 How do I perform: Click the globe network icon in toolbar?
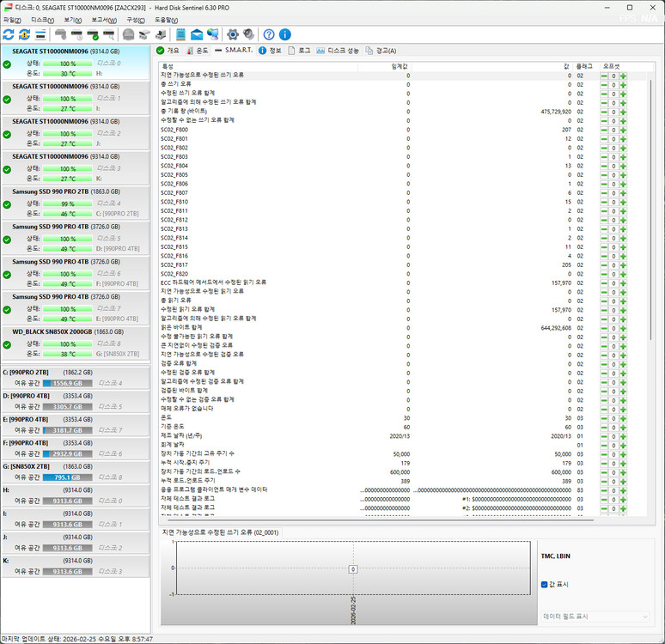tap(212, 34)
